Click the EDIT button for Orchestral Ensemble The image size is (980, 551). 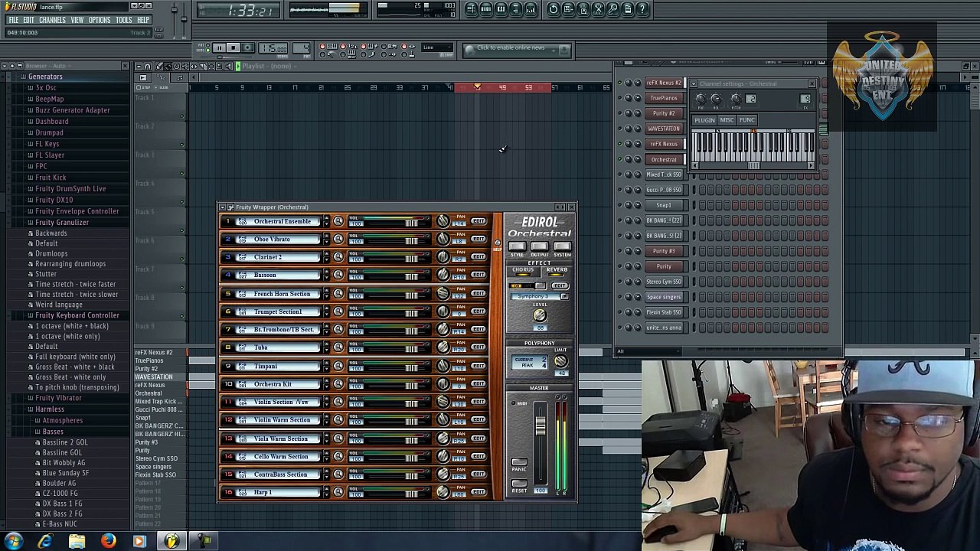(x=479, y=221)
